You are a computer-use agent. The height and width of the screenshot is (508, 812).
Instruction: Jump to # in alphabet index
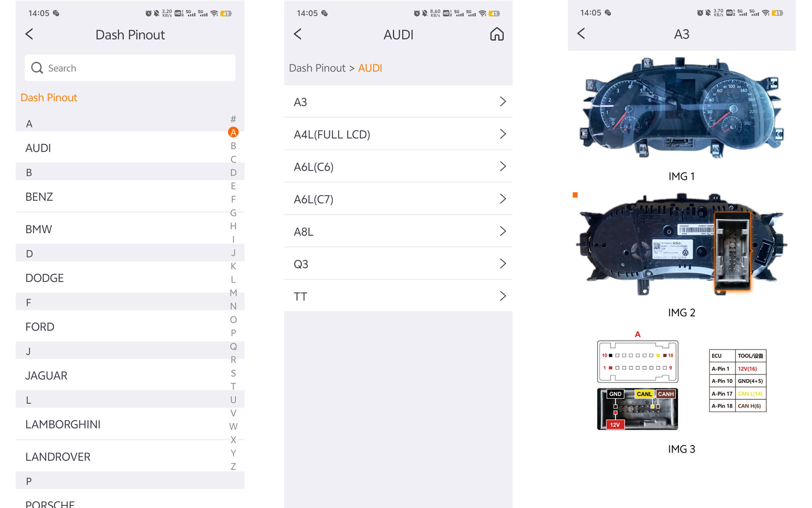233,119
